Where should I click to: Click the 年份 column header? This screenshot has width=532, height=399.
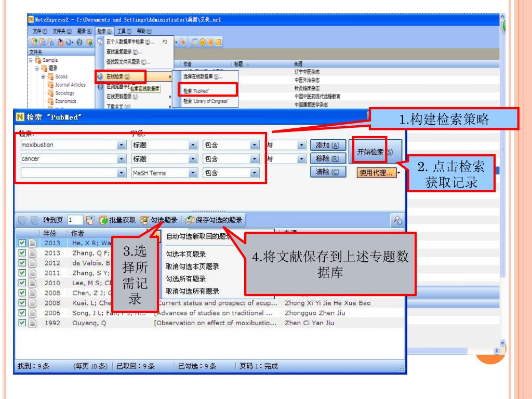point(50,233)
